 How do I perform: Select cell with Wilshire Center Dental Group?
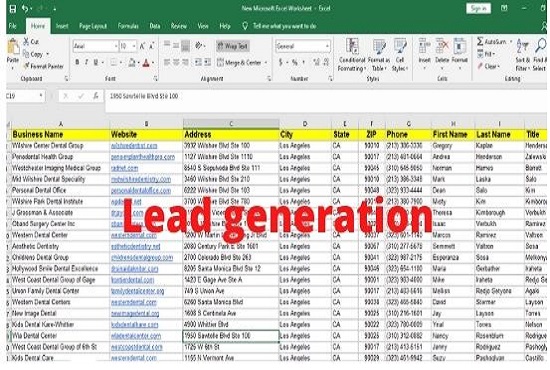click(x=60, y=146)
